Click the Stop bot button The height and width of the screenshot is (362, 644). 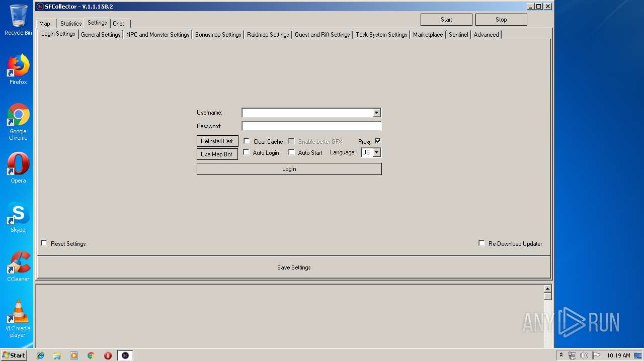pos(501,20)
